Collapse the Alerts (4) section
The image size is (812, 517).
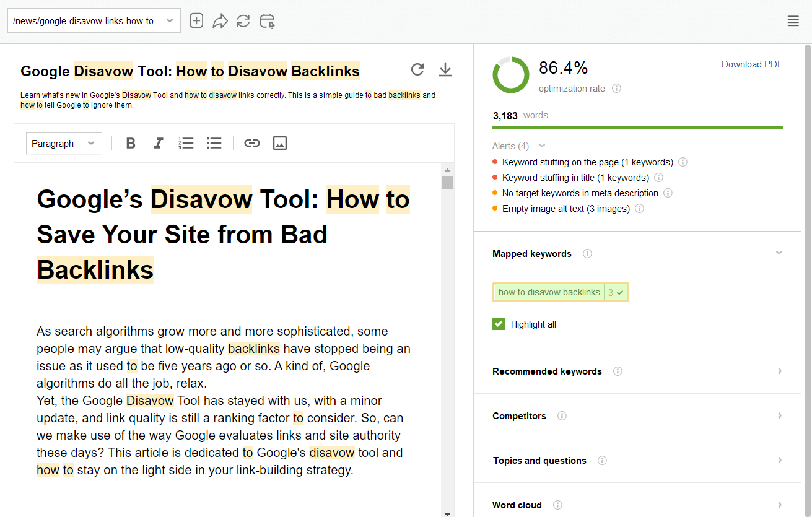click(x=542, y=146)
